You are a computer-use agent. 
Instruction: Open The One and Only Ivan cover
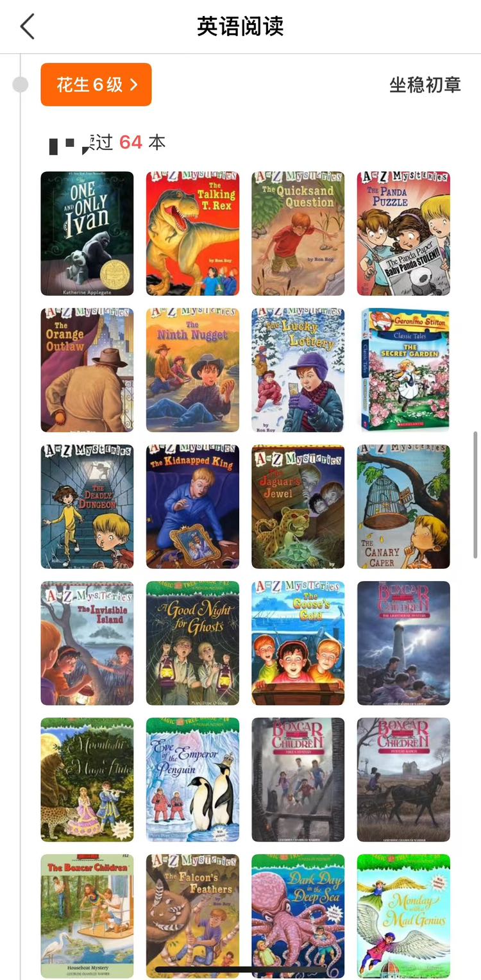pyautogui.click(x=87, y=233)
